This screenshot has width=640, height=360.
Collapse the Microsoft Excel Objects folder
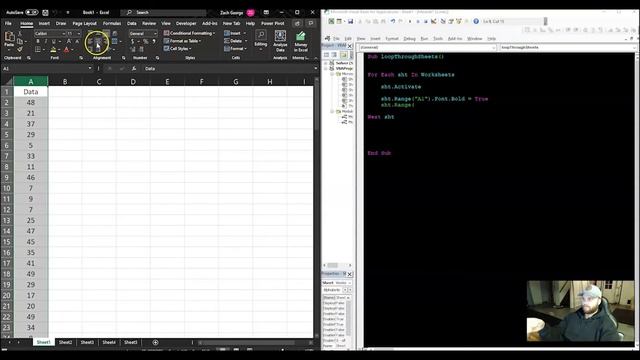(x=332, y=74)
